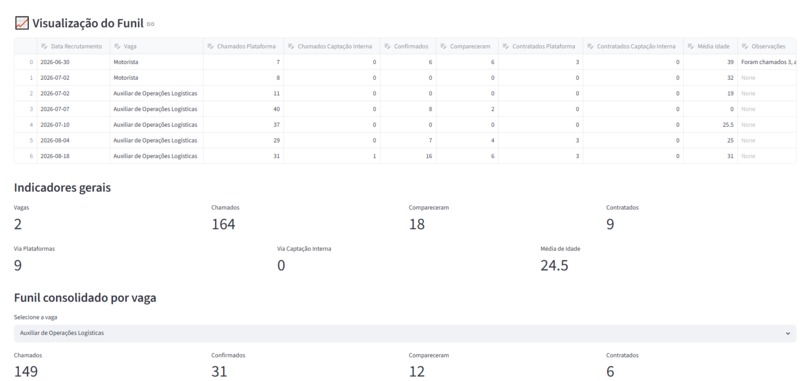Screen dimensions: 806x381
Task: Sort by Média Idade column header
Action: click(710, 46)
